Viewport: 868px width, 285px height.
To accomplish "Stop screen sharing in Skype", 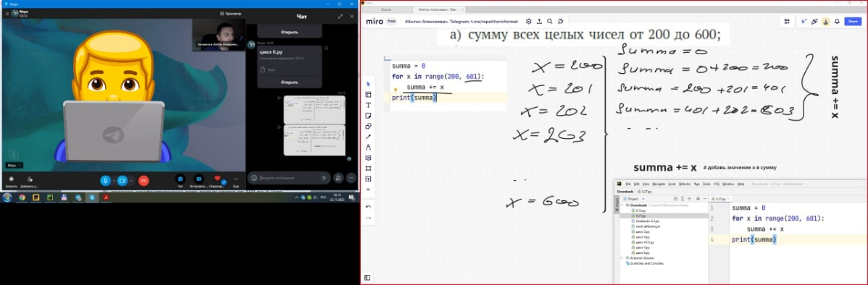I will [x=199, y=180].
